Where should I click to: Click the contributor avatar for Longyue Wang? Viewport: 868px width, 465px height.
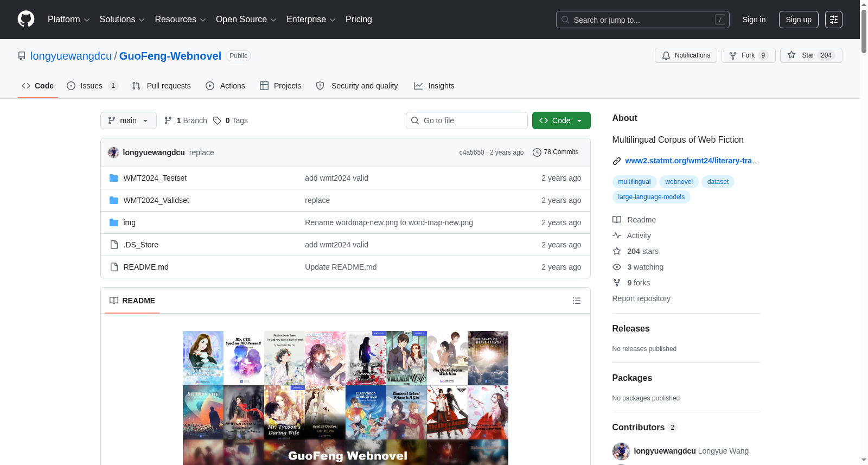(x=621, y=451)
